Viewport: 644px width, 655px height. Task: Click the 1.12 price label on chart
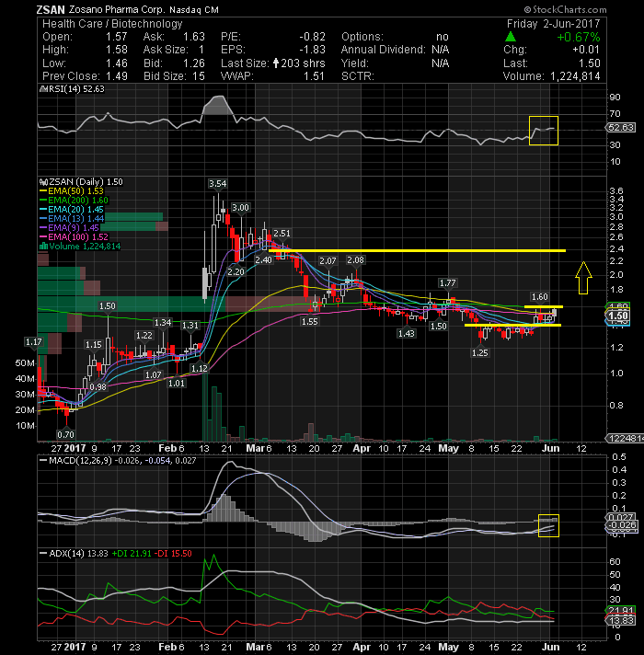coord(200,368)
